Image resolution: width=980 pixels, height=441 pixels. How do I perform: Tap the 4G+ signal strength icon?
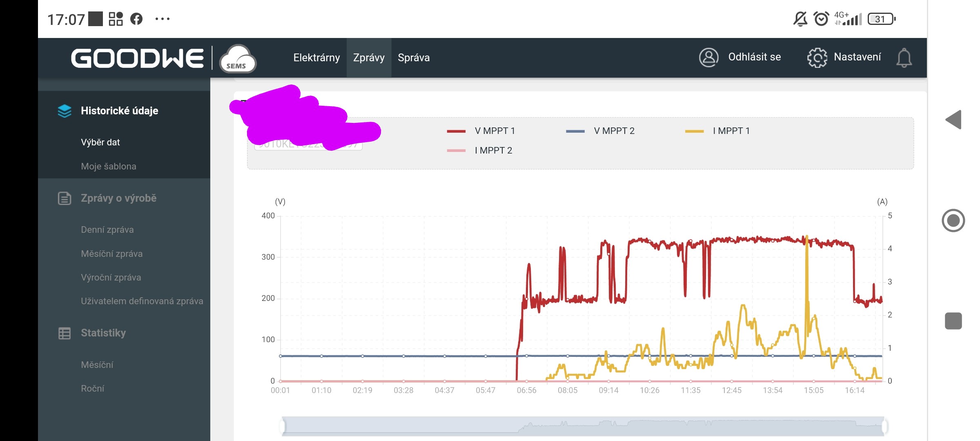[x=848, y=19]
